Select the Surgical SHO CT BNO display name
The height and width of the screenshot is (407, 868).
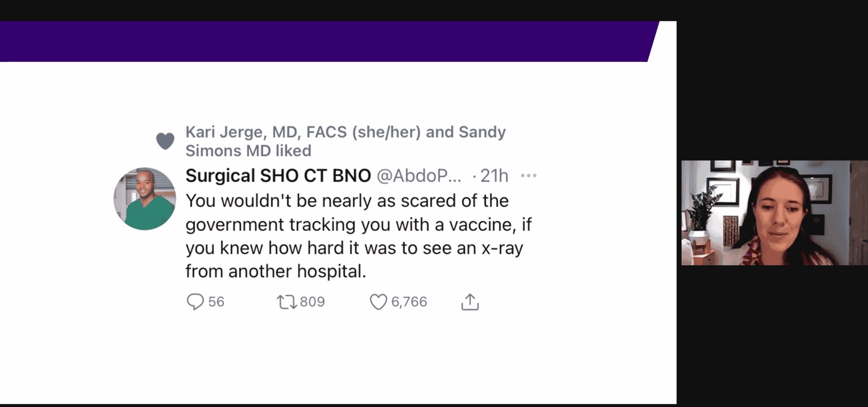(x=278, y=175)
